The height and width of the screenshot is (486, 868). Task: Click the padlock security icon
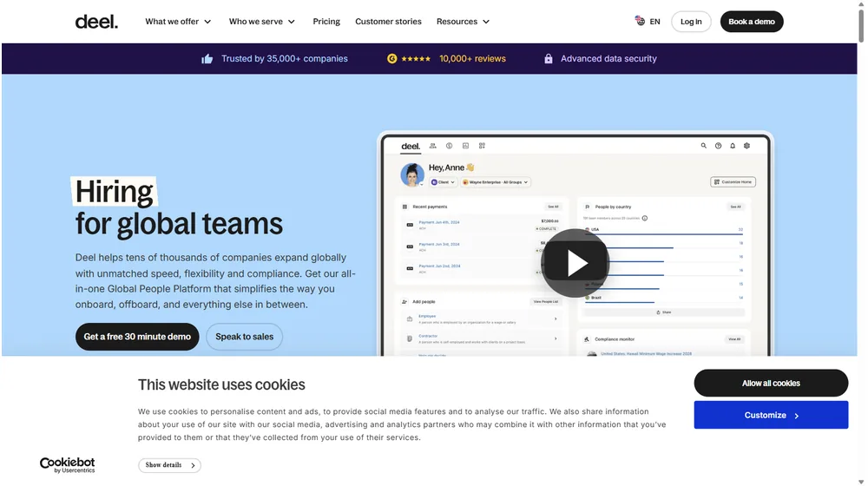click(548, 59)
